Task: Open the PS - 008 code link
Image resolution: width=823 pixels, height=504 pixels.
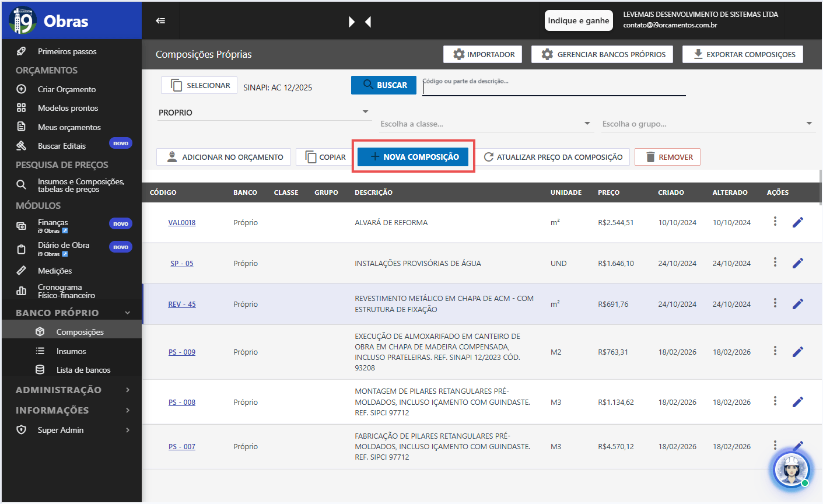Action: pyautogui.click(x=182, y=402)
